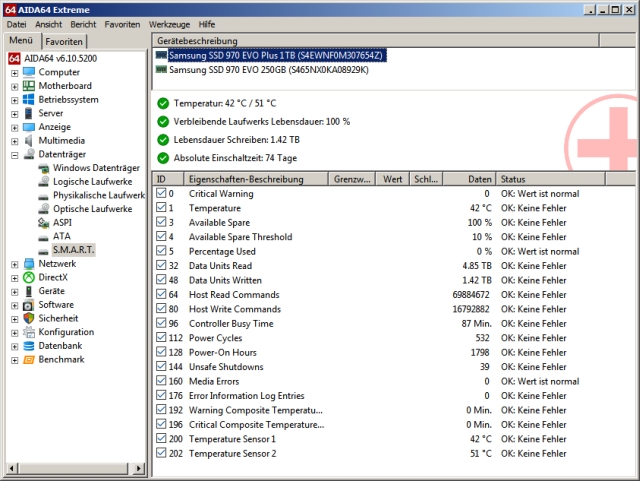Image resolution: width=640 pixels, height=481 pixels.
Task: Sort by the ID column header
Action: (x=168, y=179)
